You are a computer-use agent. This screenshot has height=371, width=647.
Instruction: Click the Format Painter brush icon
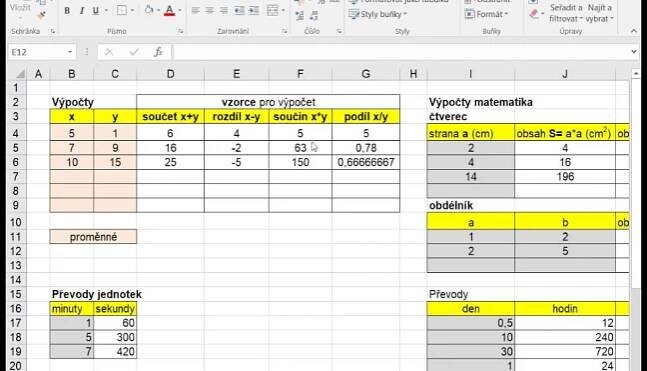(x=41, y=16)
